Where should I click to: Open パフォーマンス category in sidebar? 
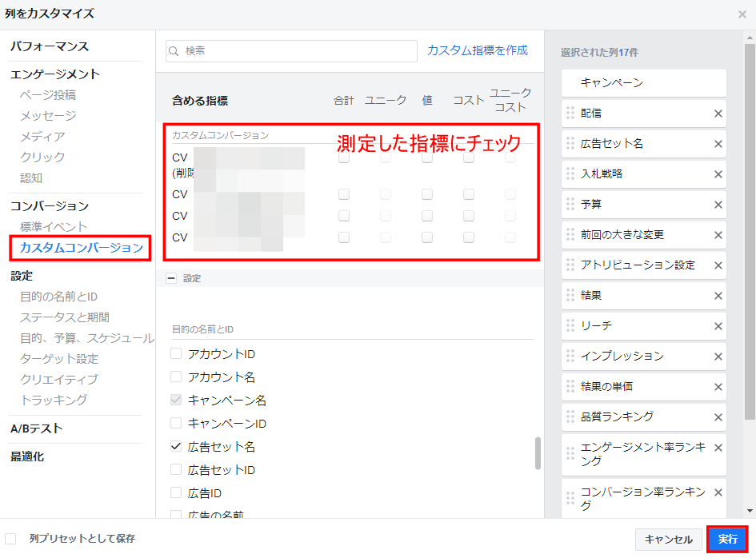tap(50, 46)
